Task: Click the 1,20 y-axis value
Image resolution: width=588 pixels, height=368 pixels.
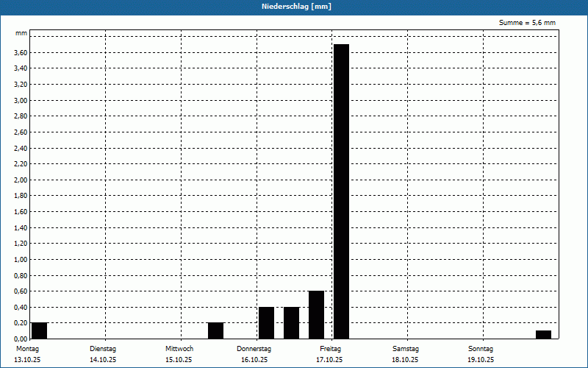Action: (x=21, y=244)
